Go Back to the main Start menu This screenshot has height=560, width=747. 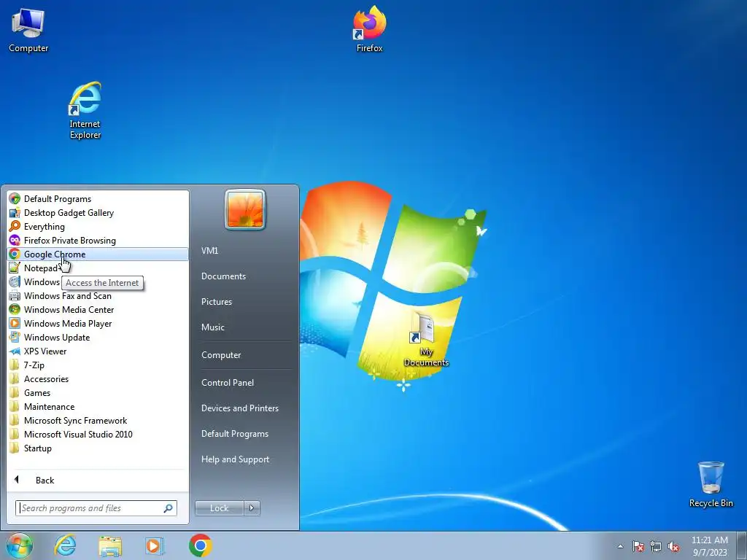point(98,480)
